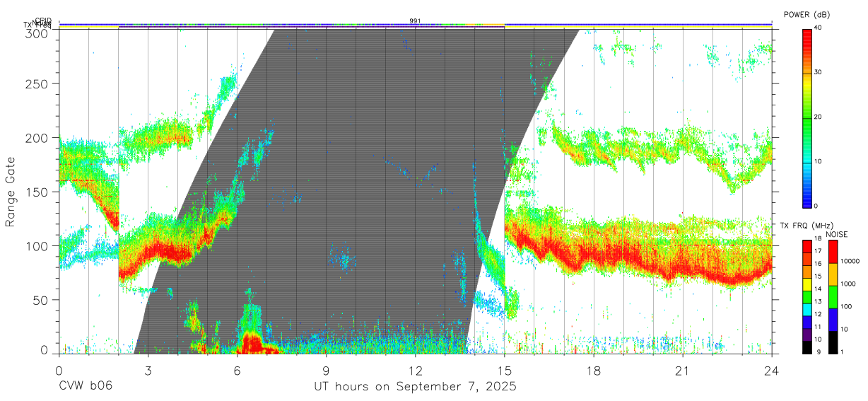
Task: Click the "991" CPID value above the plot
Action: click(x=415, y=21)
